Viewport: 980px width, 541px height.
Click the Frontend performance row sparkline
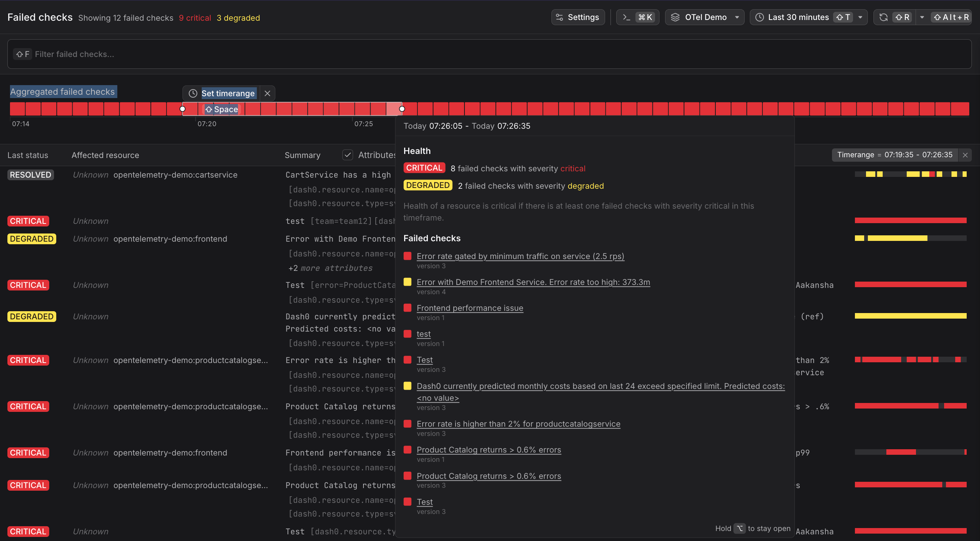[x=910, y=452]
